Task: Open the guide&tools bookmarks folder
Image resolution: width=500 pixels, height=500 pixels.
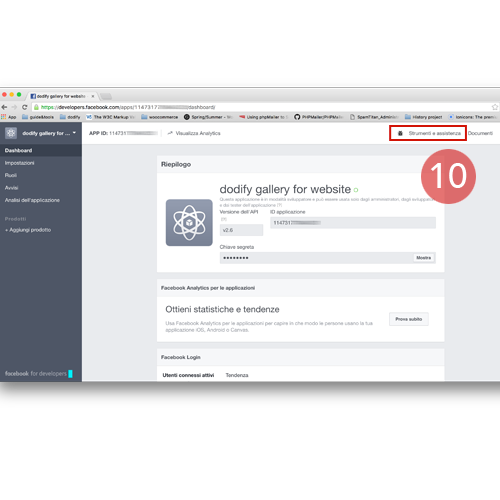Action: coord(38,117)
